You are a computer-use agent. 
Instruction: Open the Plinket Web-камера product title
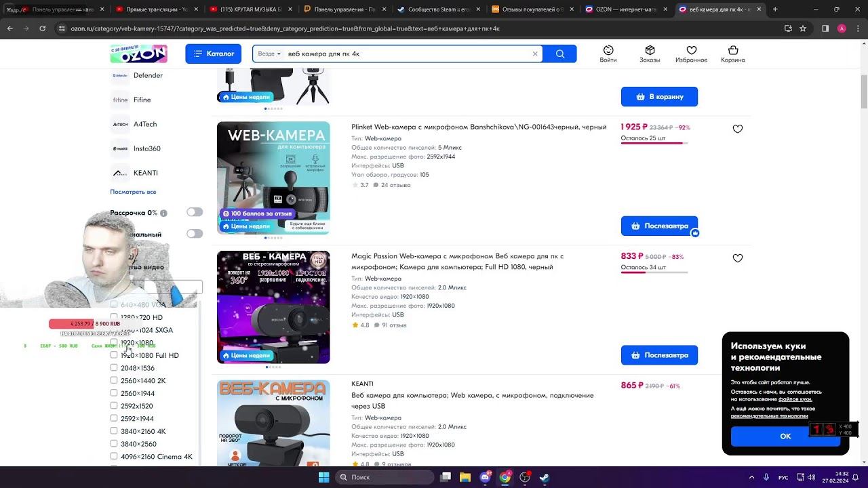pos(479,127)
